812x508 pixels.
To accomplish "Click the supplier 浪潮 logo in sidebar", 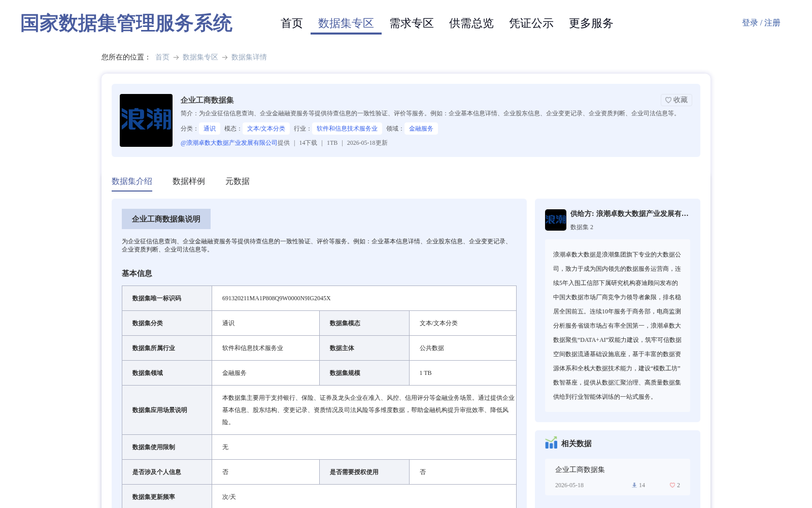I will point(556,220).
